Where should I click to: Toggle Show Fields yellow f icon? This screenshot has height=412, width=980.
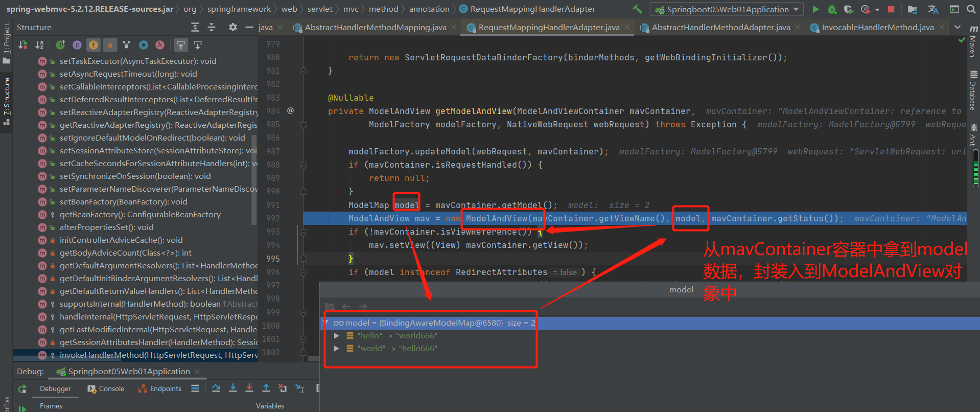pyautogui.click(x=94, y=45)
